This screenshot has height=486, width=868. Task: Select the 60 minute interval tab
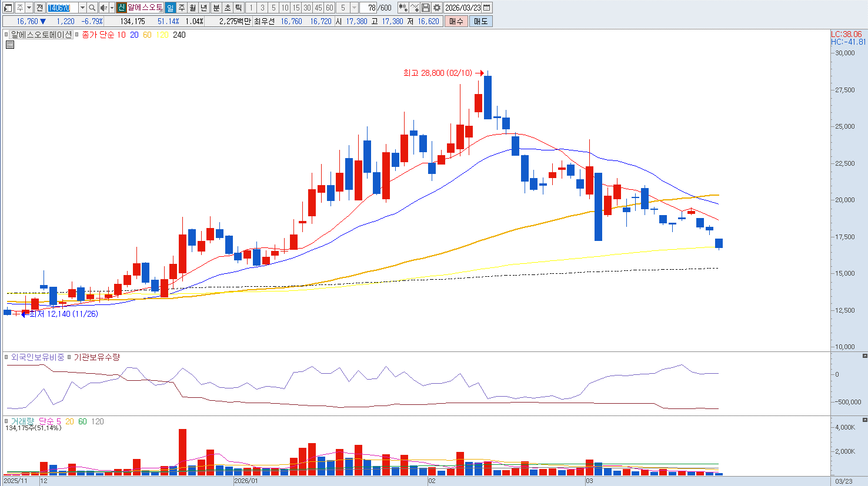pyautogui.click(x=329, y=8)
